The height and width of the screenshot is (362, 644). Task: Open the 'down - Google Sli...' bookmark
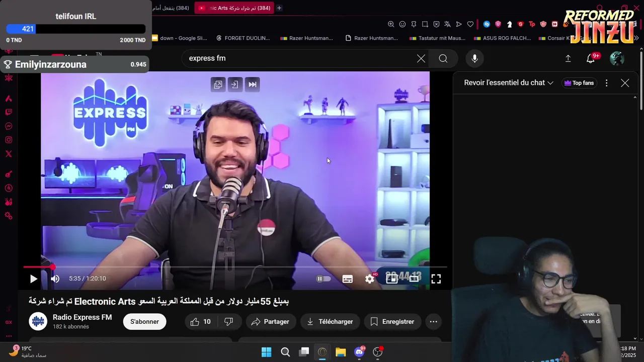pyautogui.click(x=179, y=38)
